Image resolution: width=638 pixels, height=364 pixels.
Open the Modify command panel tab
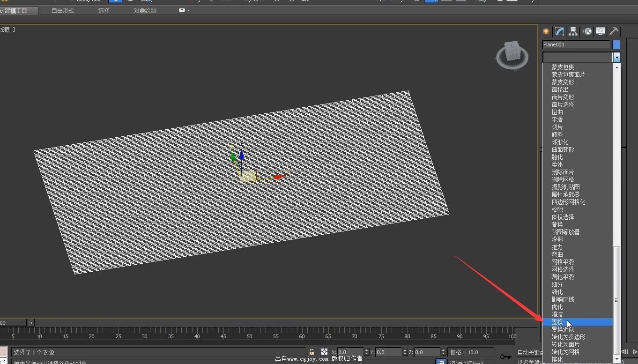(560, 31)
